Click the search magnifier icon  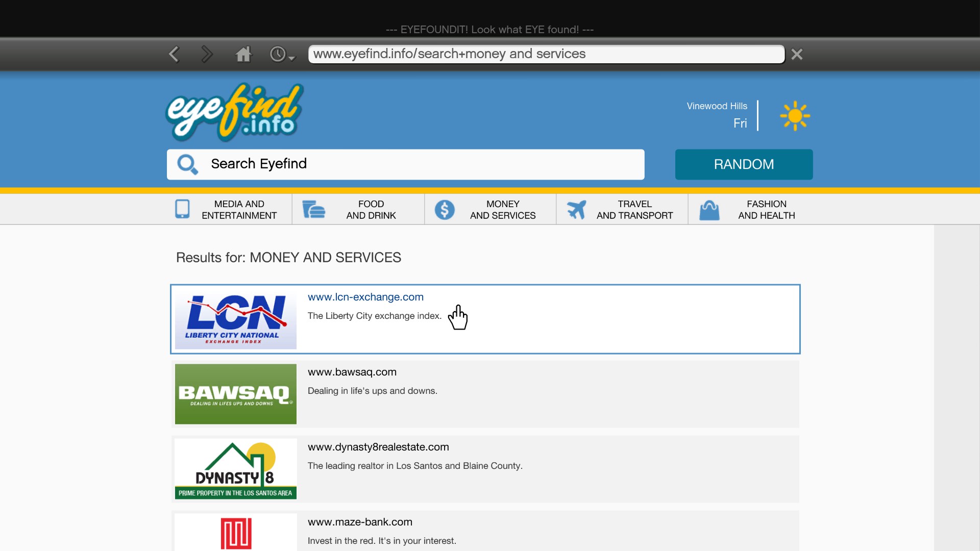click(187, 164)
